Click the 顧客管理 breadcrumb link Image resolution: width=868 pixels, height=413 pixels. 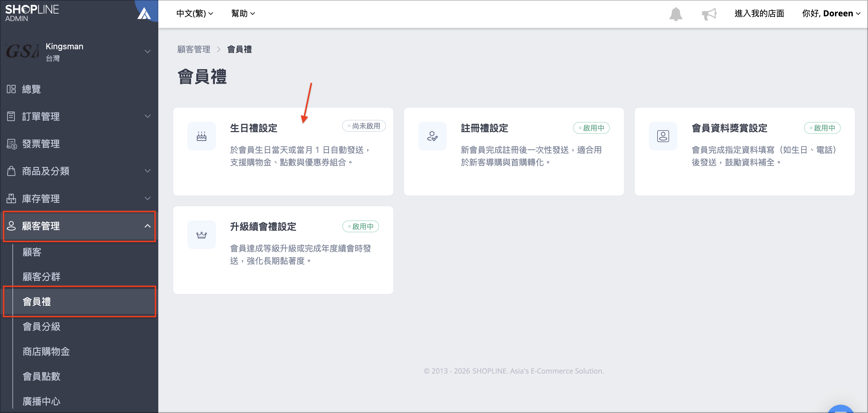[194, 49]
